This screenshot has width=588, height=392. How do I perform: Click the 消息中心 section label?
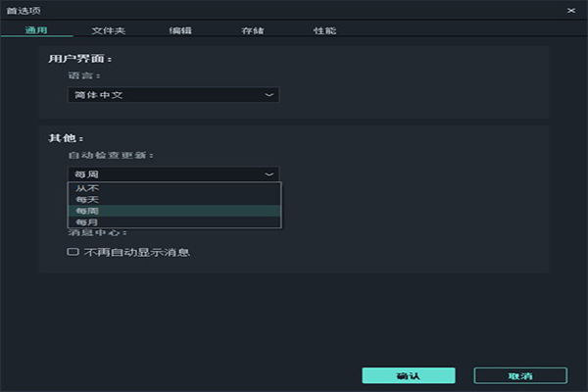[97, 232]
